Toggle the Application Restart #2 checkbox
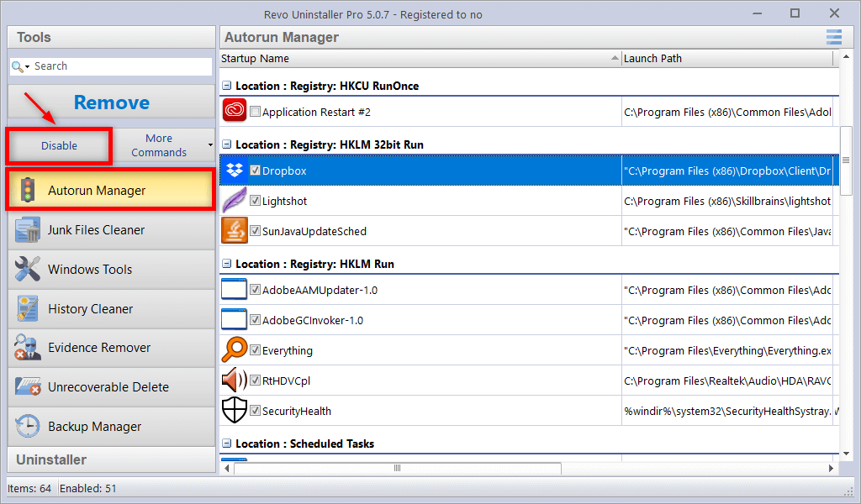Image resolution: width=861 pixels, height=504 pixels. 255,112
